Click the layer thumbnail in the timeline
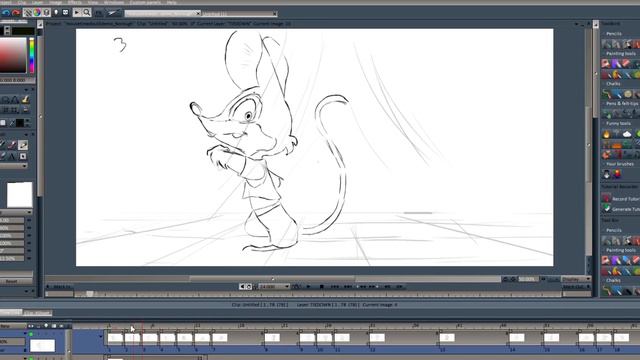Image resolution: width=640 pixels, height=360 pixels. click(x=42, y=345)
